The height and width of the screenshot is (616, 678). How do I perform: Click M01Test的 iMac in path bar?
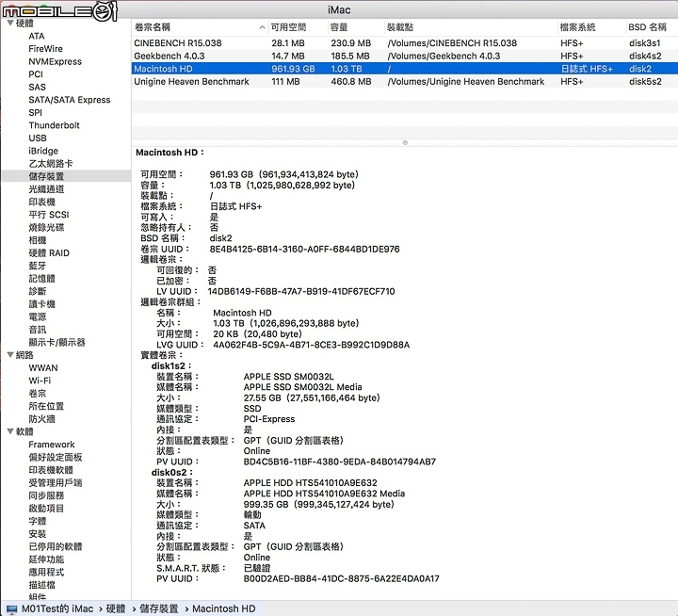pos(57,608)
